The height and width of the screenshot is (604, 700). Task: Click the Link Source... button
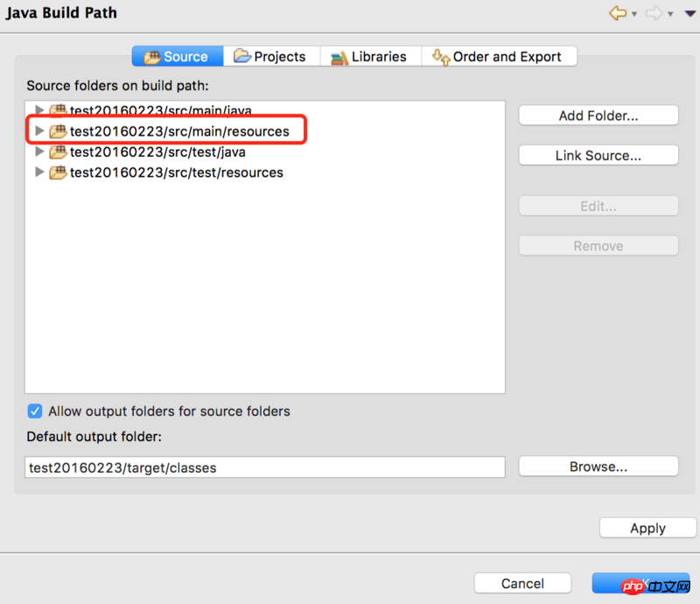tap(598, 156)
